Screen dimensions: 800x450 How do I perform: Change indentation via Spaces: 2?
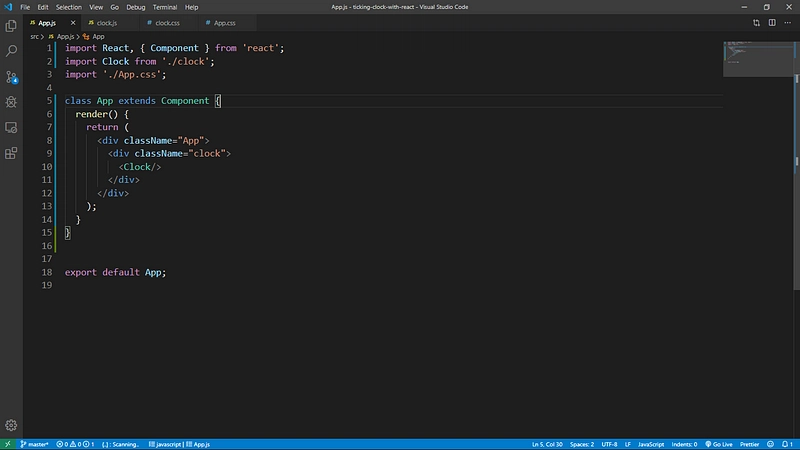(x=582, y=444)
